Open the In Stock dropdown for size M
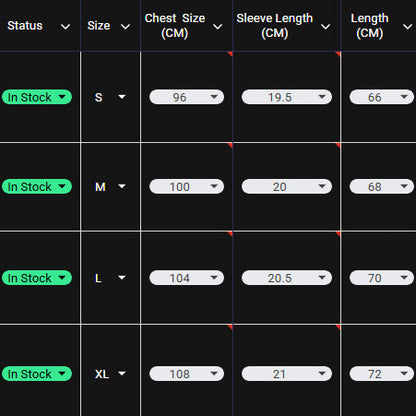416x416 pixels. [37, 186]
